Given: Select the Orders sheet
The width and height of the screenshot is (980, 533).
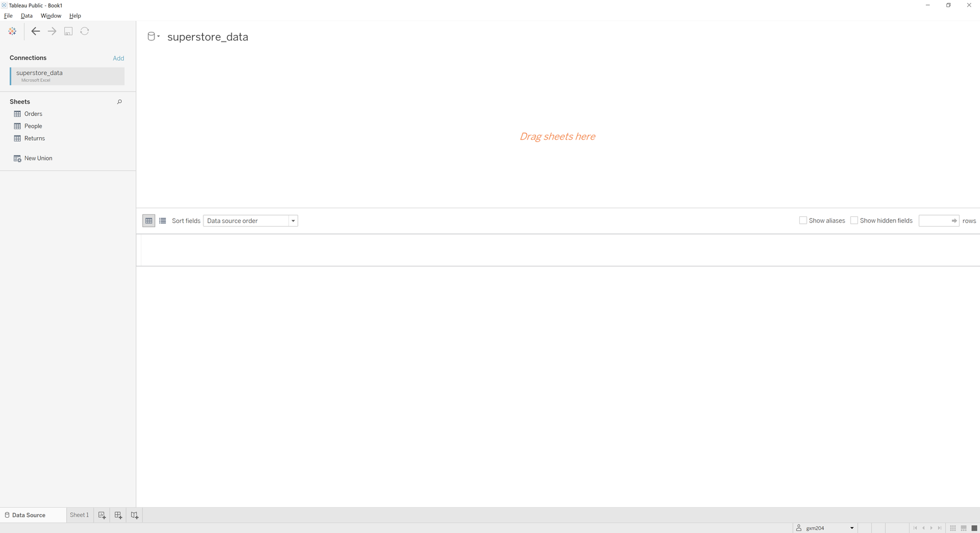Looking at the screenshot, I should pos(33,114).
